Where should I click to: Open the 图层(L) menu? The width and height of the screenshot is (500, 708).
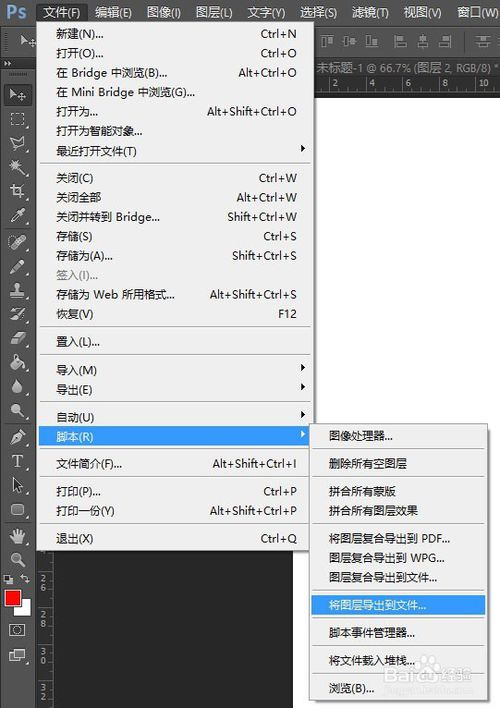(214, 12)
